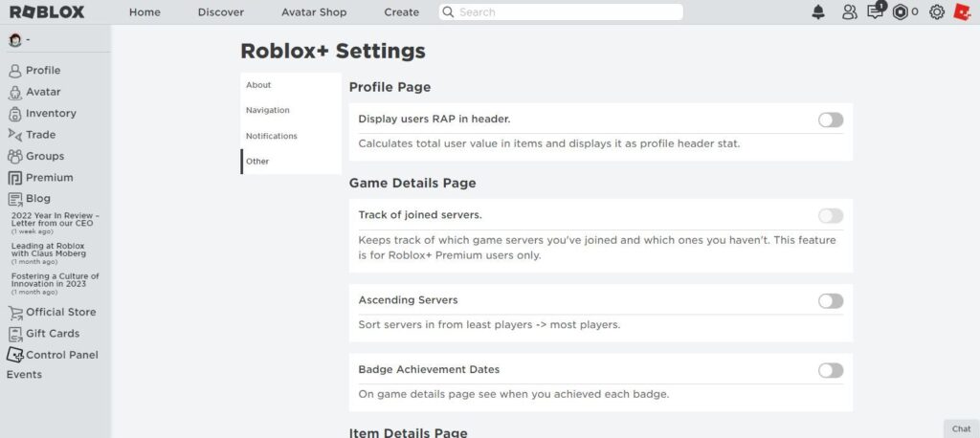The image size is (980, 438).
Task: Open the Chat button at bottom
Action: coord(961,428)
